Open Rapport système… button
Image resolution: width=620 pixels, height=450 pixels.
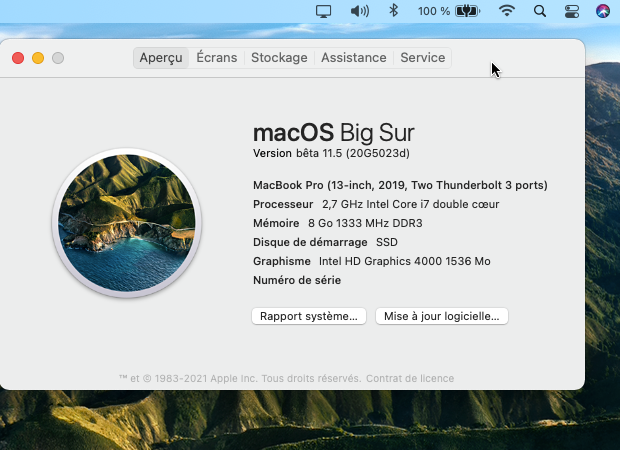point(309,316)
